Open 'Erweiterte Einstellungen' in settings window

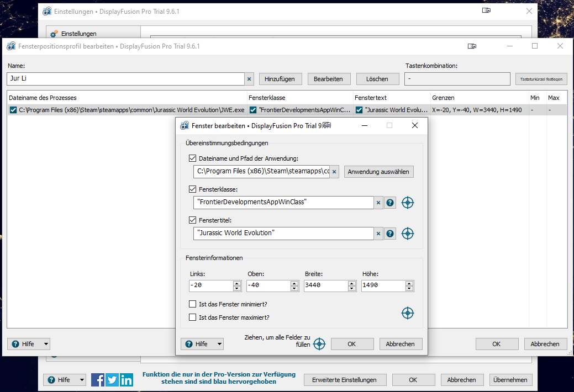[x=345, y=380]
